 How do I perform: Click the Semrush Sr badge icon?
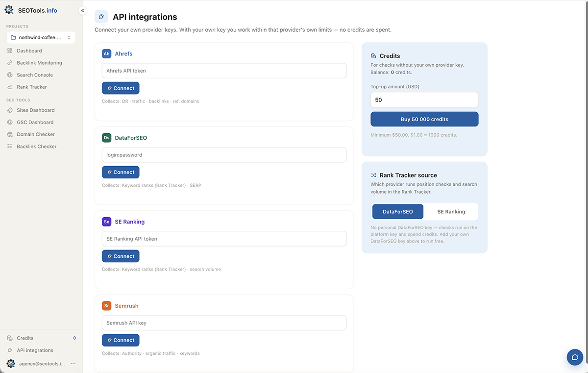(x=107, y=306)
